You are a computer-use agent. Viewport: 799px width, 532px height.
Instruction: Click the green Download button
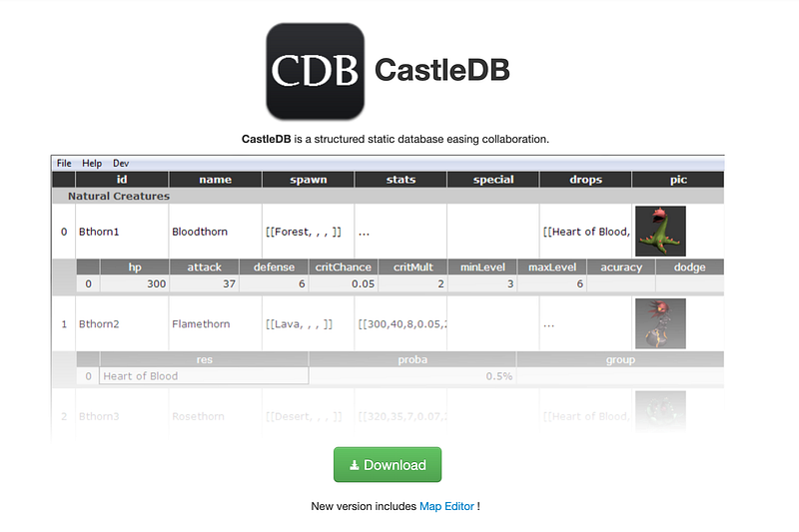pyautogui.click(x=388, y=465)
